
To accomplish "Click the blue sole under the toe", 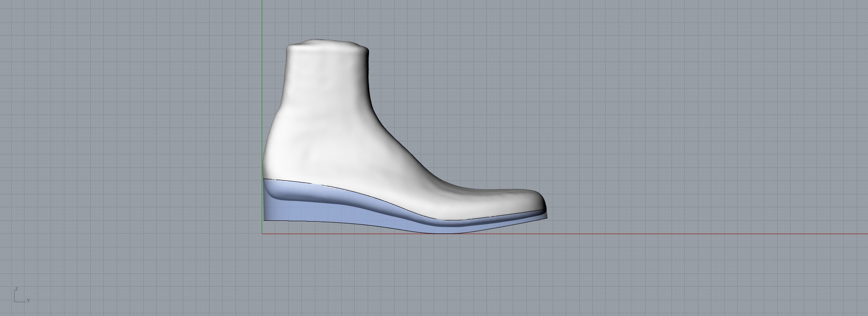I will 513,221.
